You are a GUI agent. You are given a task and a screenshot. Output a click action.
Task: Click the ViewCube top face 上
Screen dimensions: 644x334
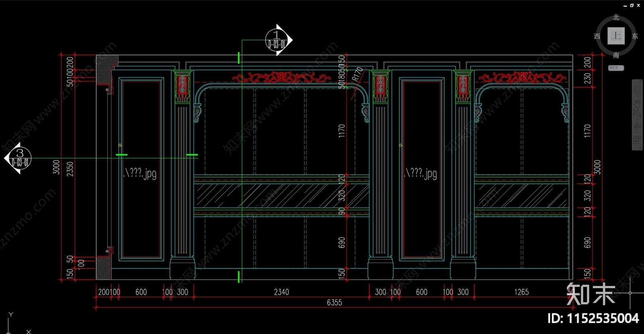pyautogui.click(x=616, y=36)
